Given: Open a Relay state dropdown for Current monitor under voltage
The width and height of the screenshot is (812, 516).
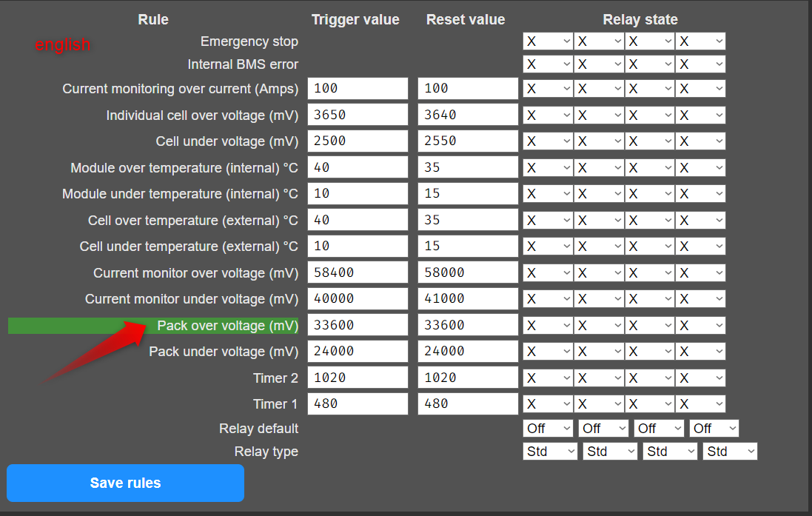Looking at the screenshot, I should [547, 298].
